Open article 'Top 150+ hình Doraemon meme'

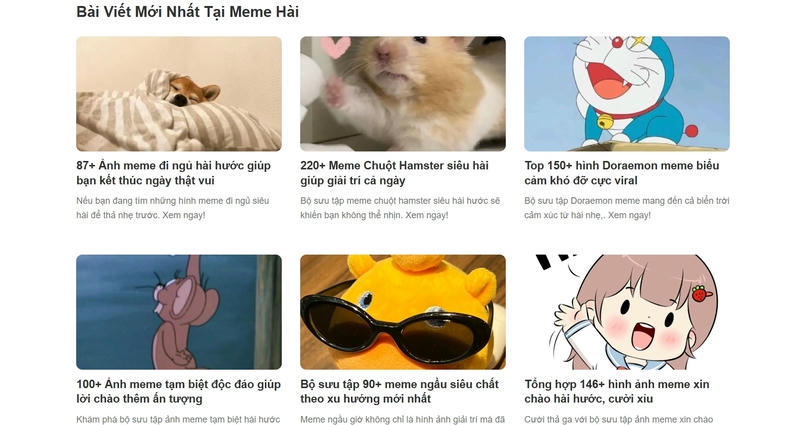click(622, 173)
